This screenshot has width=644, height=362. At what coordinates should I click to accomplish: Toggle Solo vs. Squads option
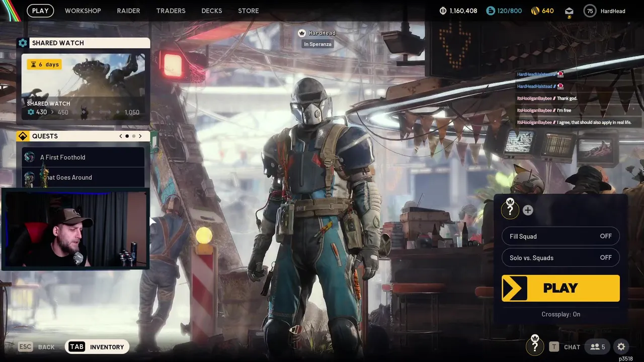[x=560, y=257]
